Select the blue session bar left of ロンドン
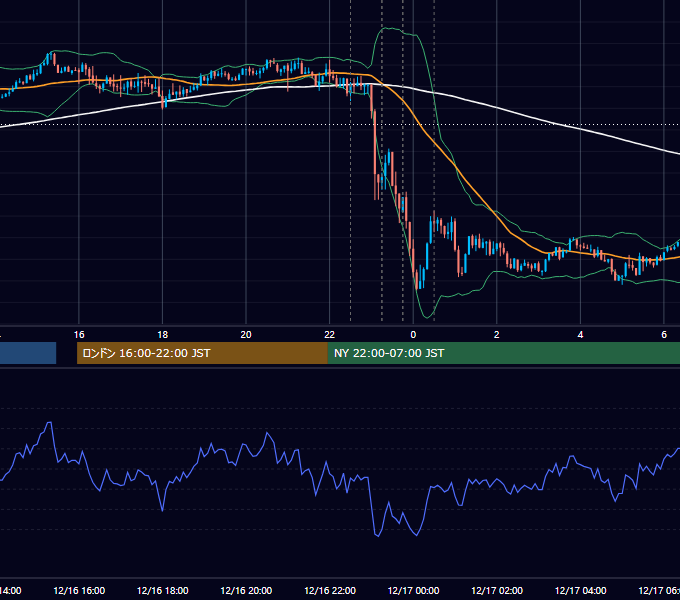The width and height of the screenshot is (680, 600). pyautogui.click(x=28, y=353)
